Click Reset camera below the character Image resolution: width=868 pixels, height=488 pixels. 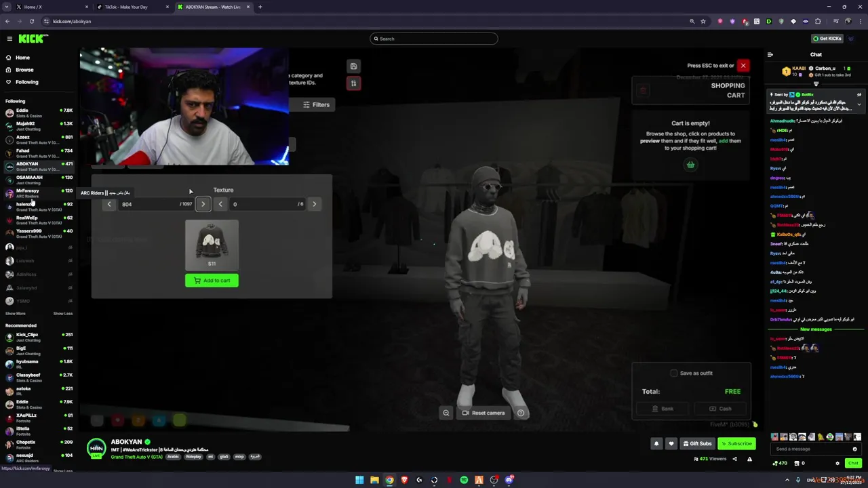[x=484, y=413]
